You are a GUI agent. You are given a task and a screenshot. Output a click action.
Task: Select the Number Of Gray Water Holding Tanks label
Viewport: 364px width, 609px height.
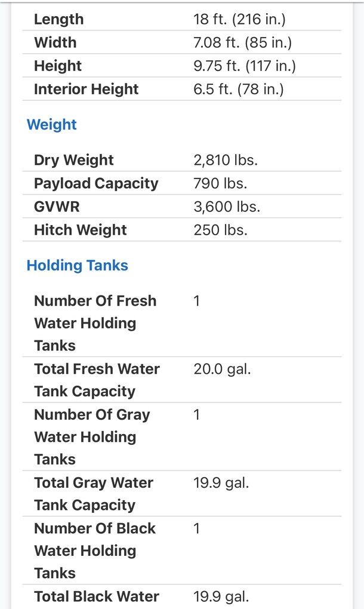[92, 437]
